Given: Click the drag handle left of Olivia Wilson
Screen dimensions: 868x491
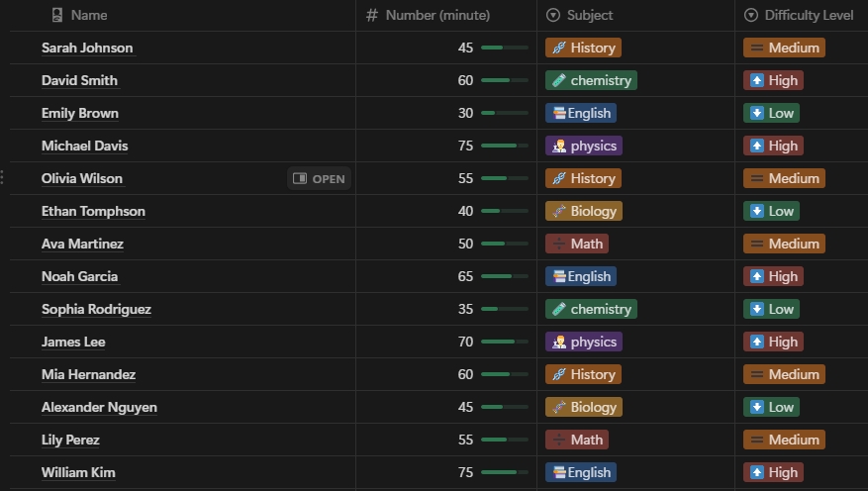Looking at the screenshot, I should point(2,177).
